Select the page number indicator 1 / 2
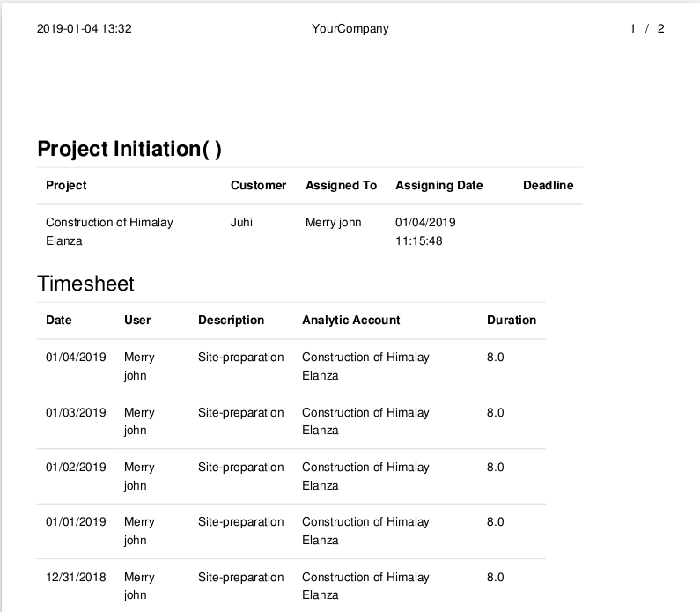Image resolution: width=700 pixels, height=612 pixels. 647,28
